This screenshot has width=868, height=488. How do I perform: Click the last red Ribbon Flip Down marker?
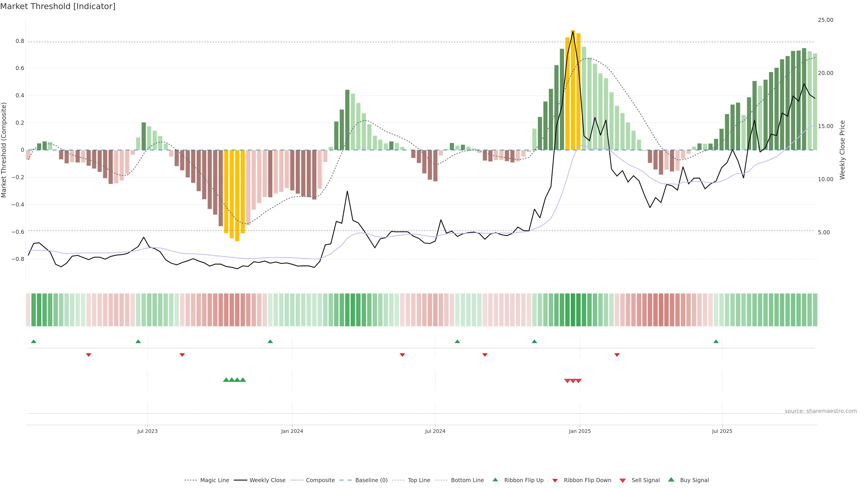[x=617, y=355]
